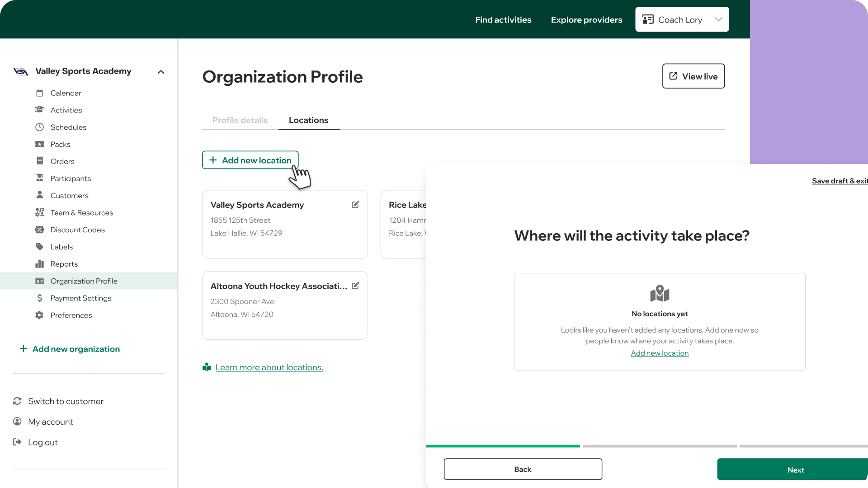Image resolution: width=868 pixels, height=488 pixels.
Task: Select the Locations tab
Action: (308, 120)
